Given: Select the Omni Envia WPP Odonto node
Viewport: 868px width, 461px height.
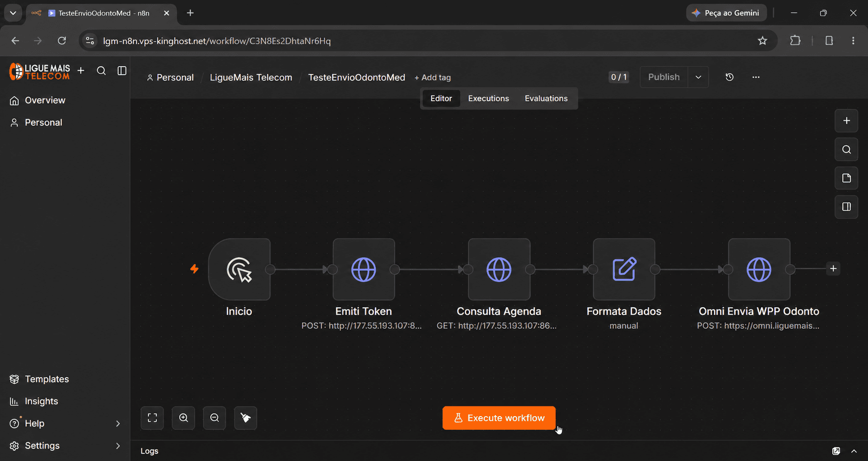Looking at the screenshot, I should [759, 269].
